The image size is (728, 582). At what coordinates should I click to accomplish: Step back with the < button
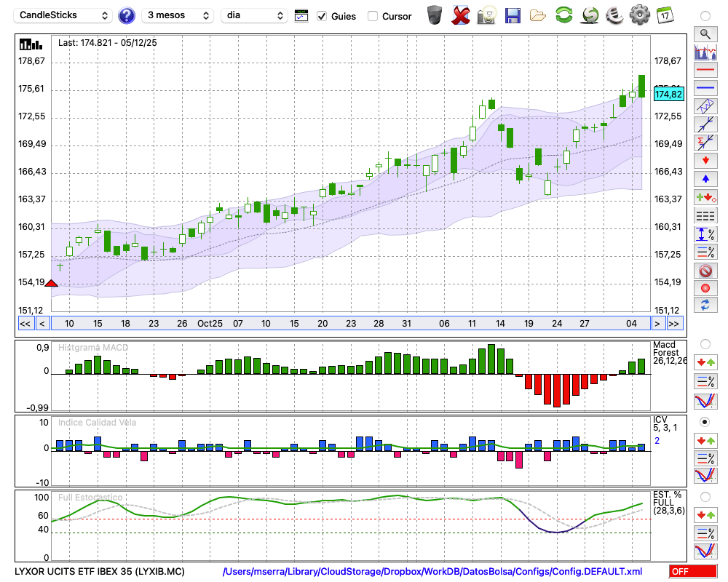point(42,324)
